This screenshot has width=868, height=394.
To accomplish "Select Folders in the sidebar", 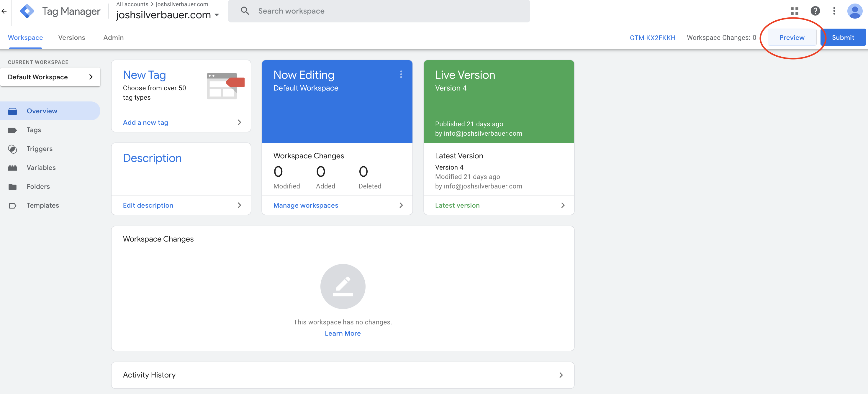I will click(x=50, y=187).
